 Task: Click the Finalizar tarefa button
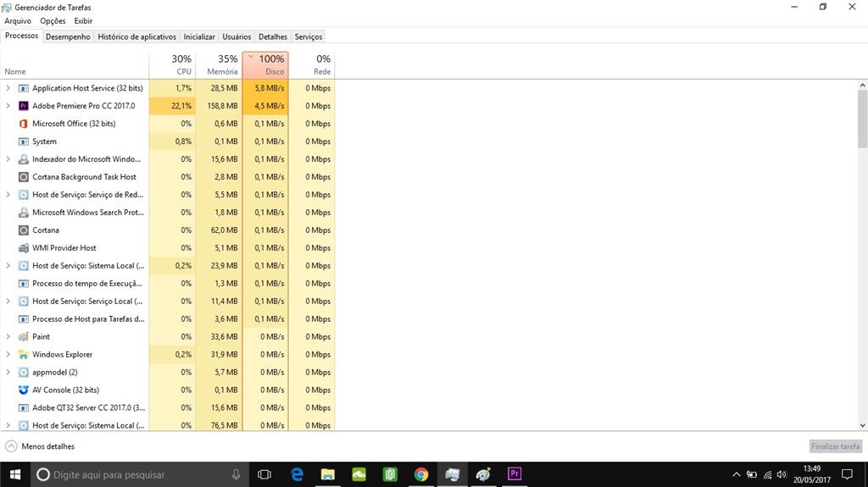(835, 446)
